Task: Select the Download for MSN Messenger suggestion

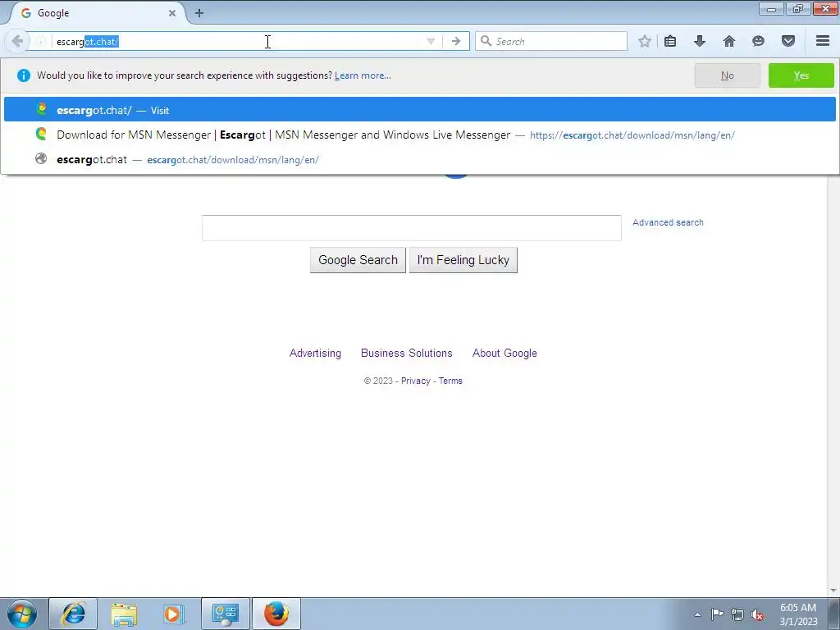Action: 419,135
